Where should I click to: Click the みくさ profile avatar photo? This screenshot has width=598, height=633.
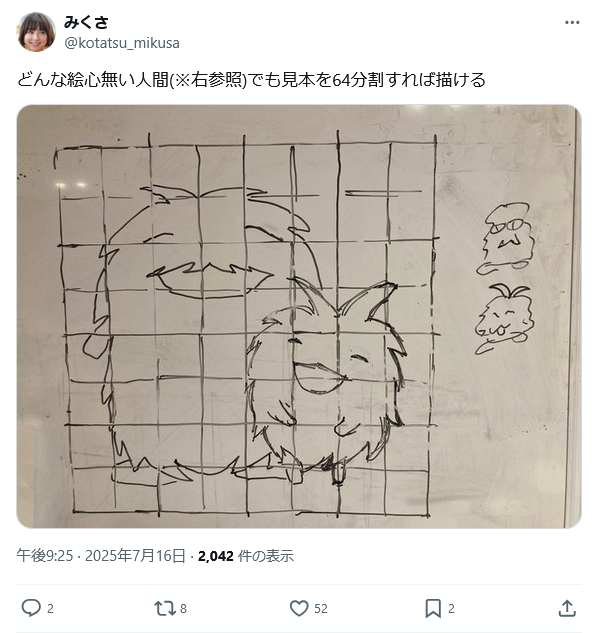pos(36,32)
